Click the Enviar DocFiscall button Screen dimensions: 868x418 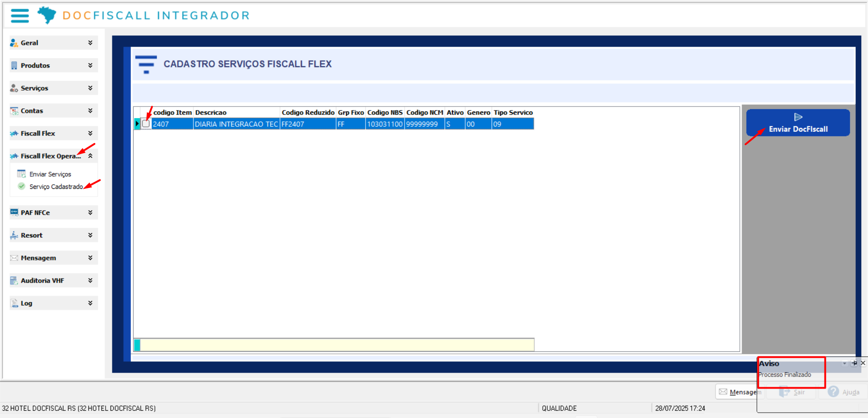click(798, 123)
